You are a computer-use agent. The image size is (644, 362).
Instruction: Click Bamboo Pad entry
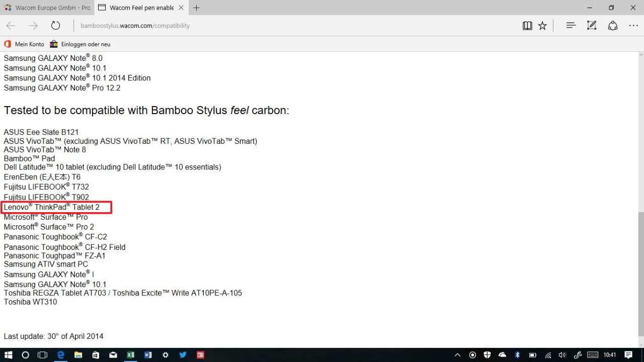point(29,158)
